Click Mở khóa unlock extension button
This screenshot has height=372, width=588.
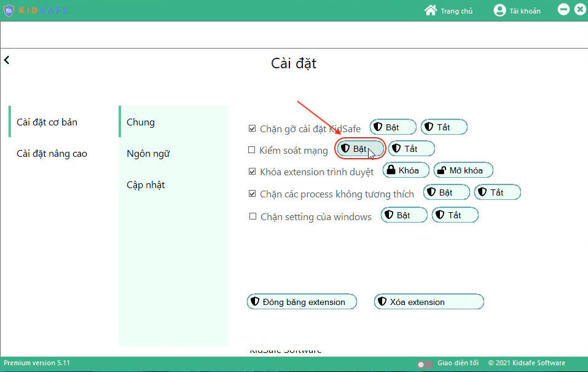(x=463, y=170)
